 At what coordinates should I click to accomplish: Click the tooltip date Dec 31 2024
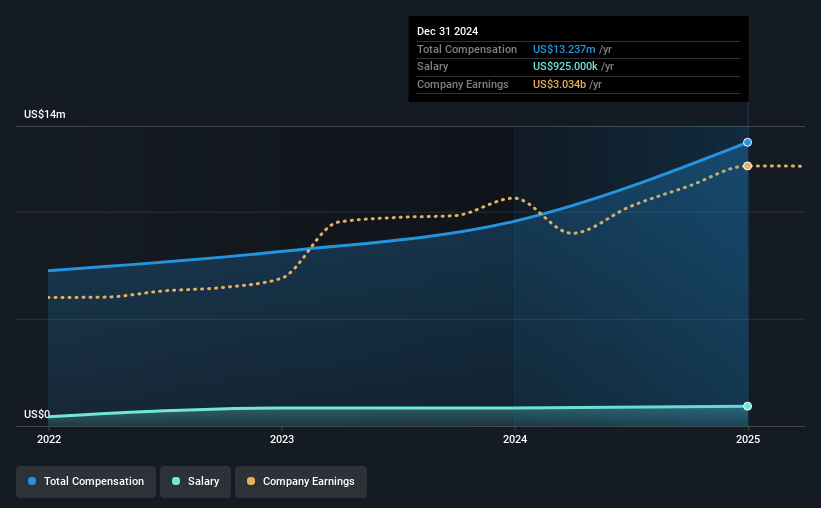tap(447, 31)
